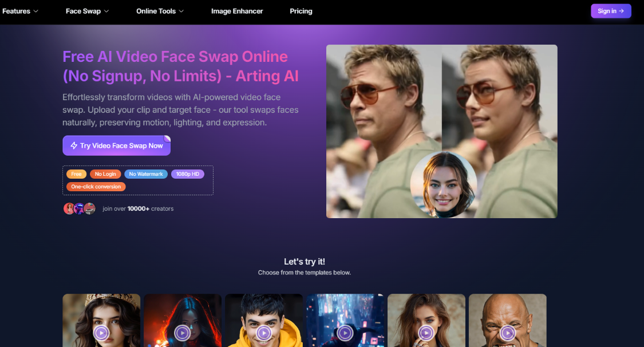Click the purple 1080p HD badge
644x347 pixels.
pos(187,174)
